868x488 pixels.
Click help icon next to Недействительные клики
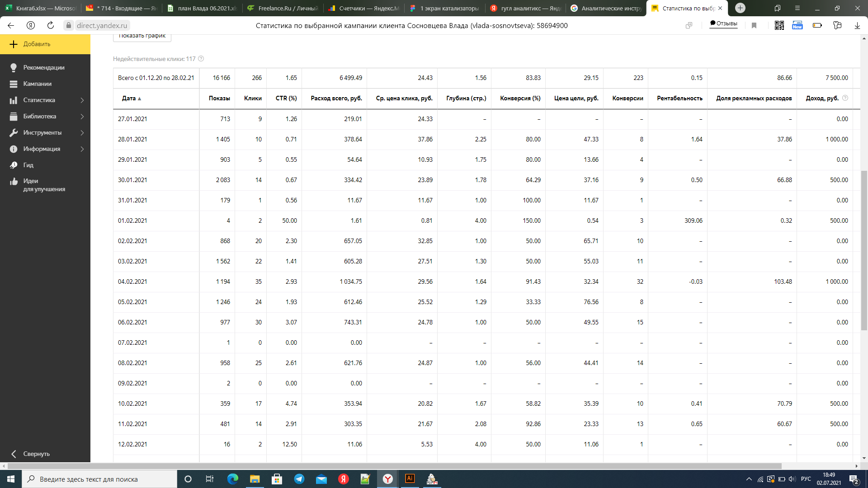(x=201, y=59)
